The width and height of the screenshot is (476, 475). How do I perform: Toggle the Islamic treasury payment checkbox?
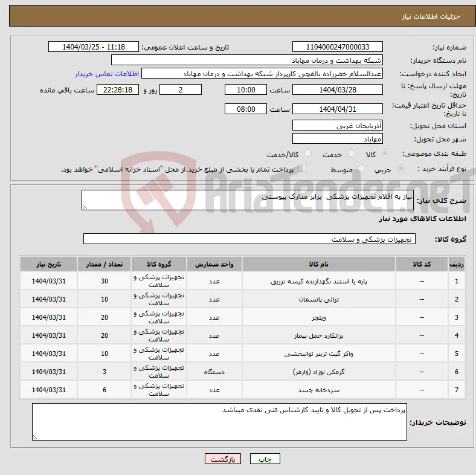click(302, 168)
